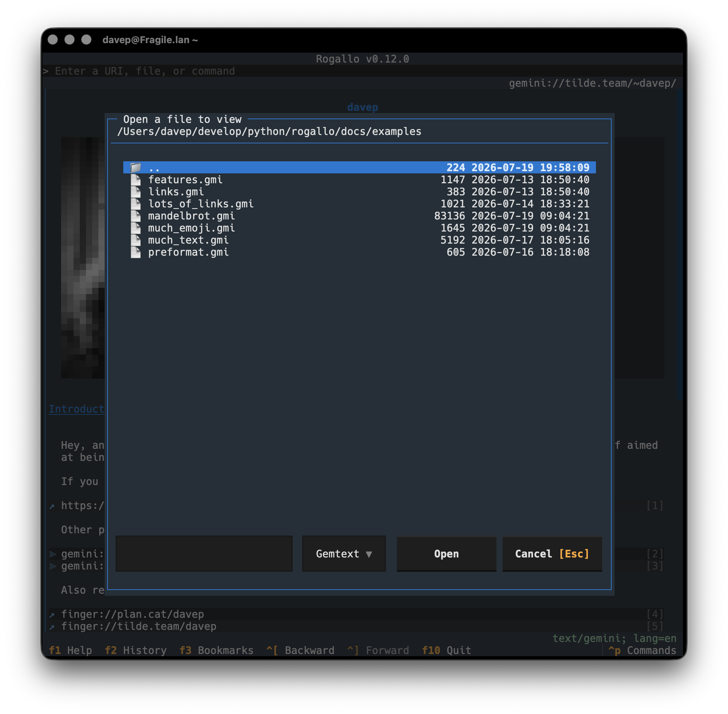Viewport: 728px width, 714px height.
Task: Click the file icon beside much_emoji.gmi
Action: tap(135, 228)
